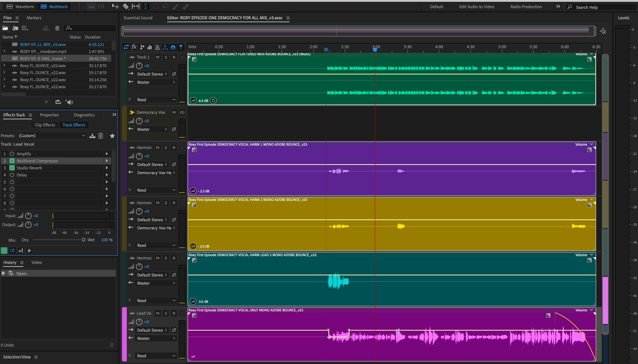Click the Mix Dry/Wet slider handle

[83, 240]
